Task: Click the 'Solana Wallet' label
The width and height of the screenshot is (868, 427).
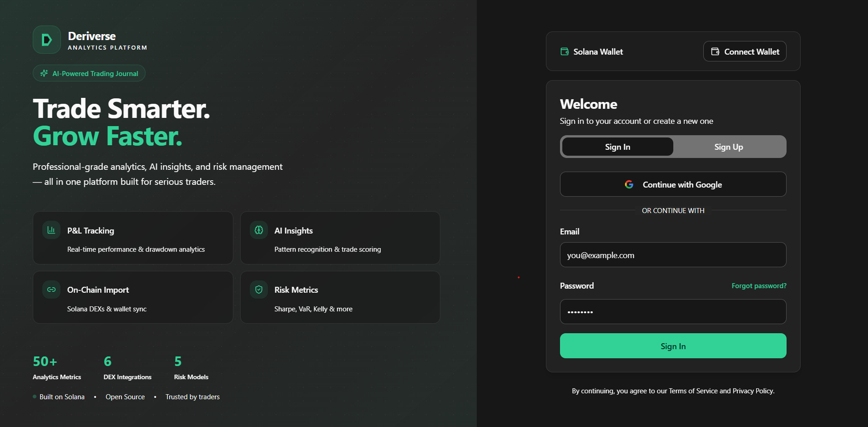Action: [598, 52]
